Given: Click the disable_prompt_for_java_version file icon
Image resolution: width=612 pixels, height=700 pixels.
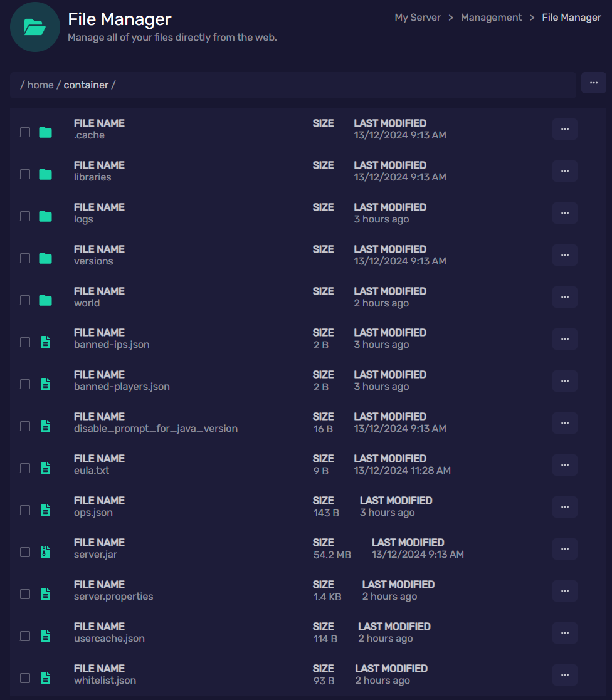Looking at the screenshot, I should pyautogui.click(x=45, y=426).
